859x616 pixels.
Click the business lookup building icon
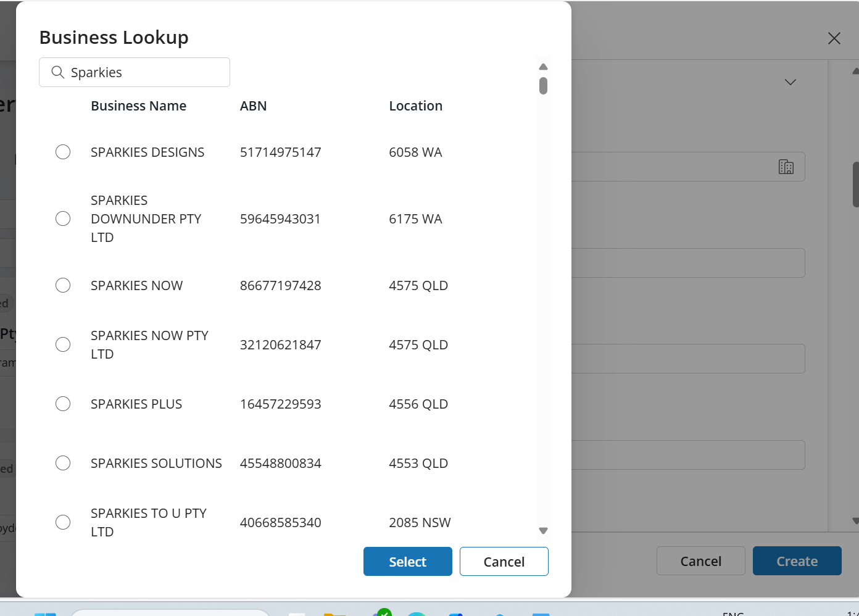coord(786,167)
